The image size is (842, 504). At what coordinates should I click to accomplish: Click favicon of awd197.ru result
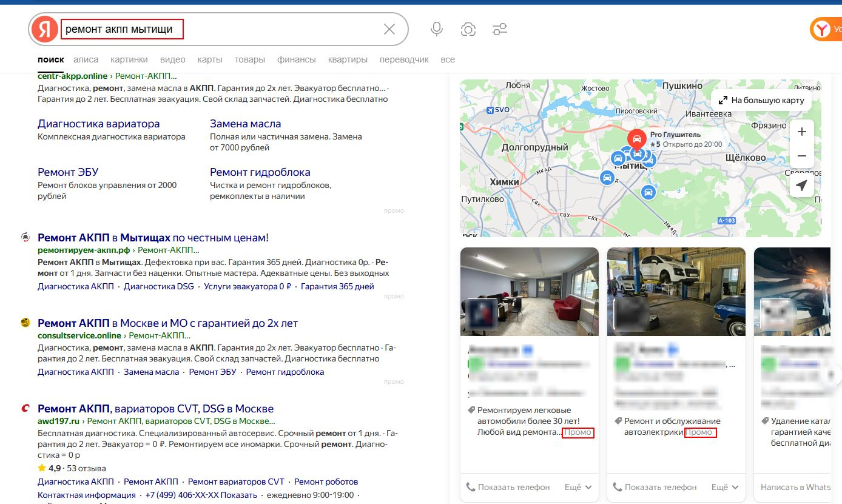click(25, 408)
